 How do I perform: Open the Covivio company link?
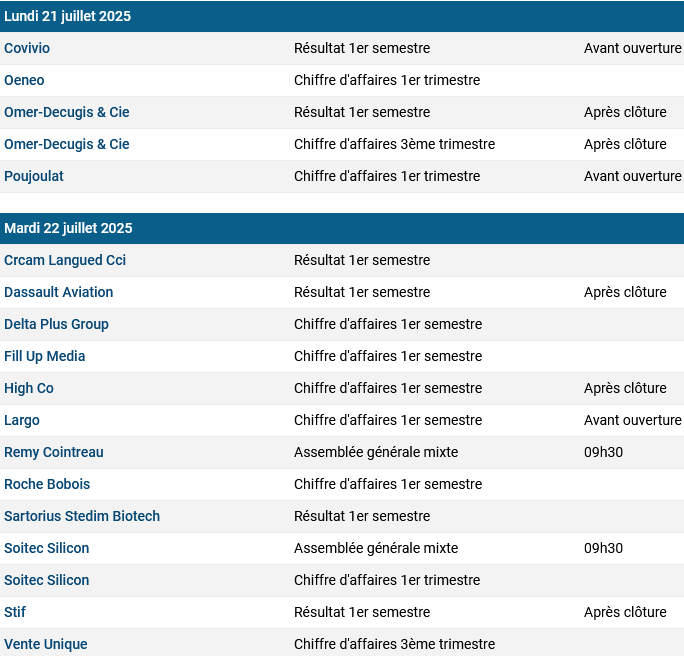click(27, 48)
